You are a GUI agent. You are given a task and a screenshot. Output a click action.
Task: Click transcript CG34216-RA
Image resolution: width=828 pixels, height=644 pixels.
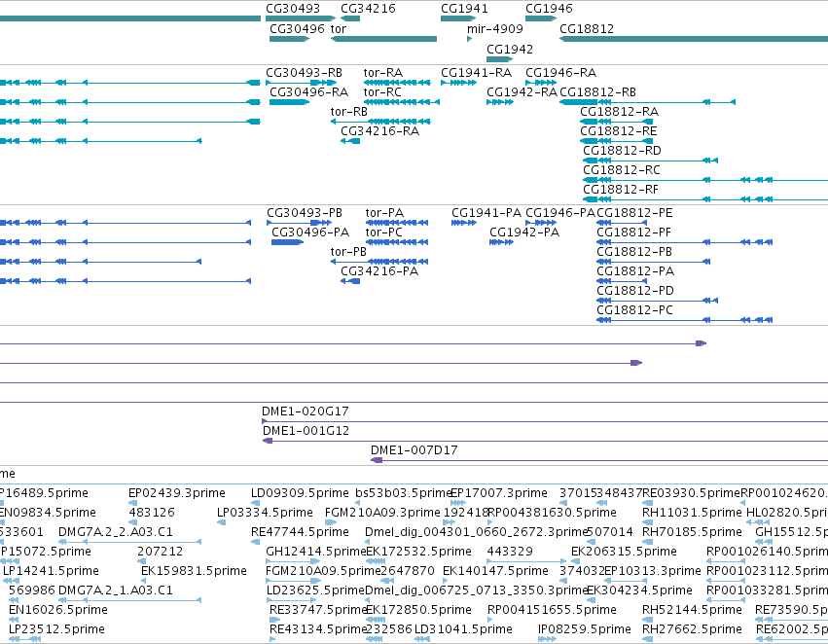(379, 131)
